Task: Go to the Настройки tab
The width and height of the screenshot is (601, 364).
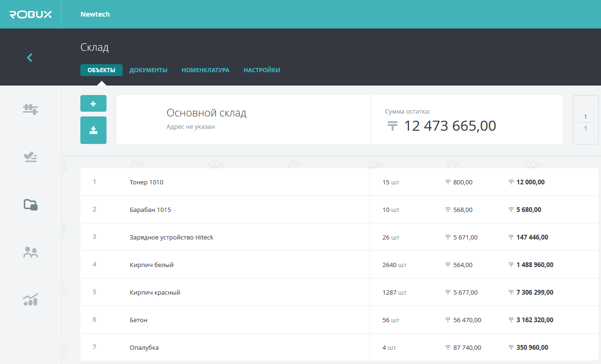Action: pos(262,70)
